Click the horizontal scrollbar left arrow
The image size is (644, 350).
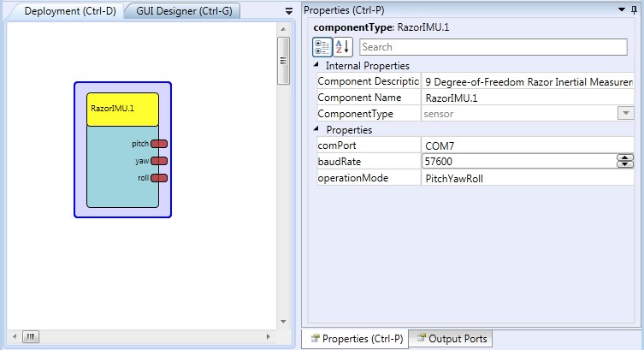15,336
